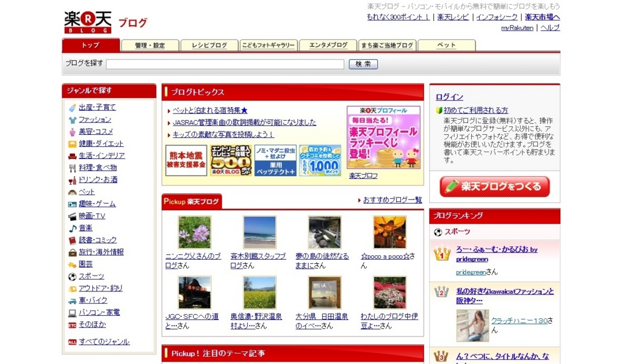Open ペットと泊まれる宿特集★ topic
Viewport: 625px width, 364px height.
click(x=210, y=110)
